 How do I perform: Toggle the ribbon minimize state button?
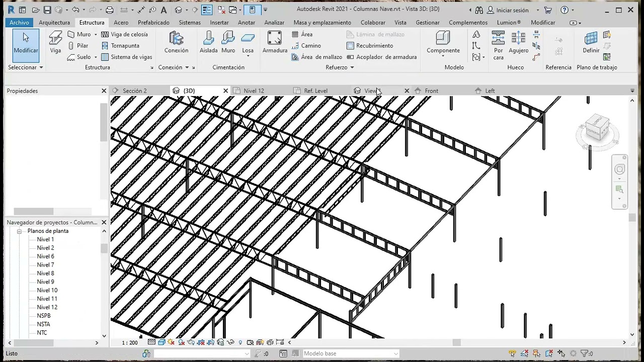coord(573,23)
